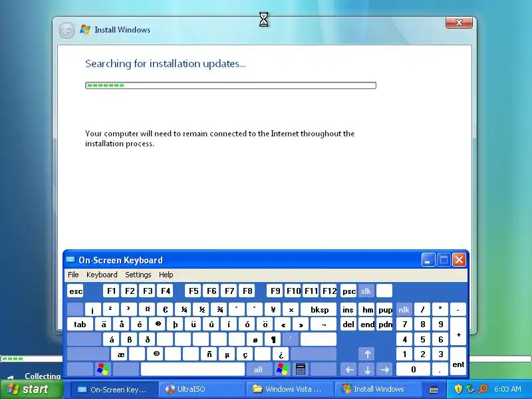The height and width of the screenshot is (399, 532).
Task: Click the Back arrow in Install Windows
Action: [66, 30]
